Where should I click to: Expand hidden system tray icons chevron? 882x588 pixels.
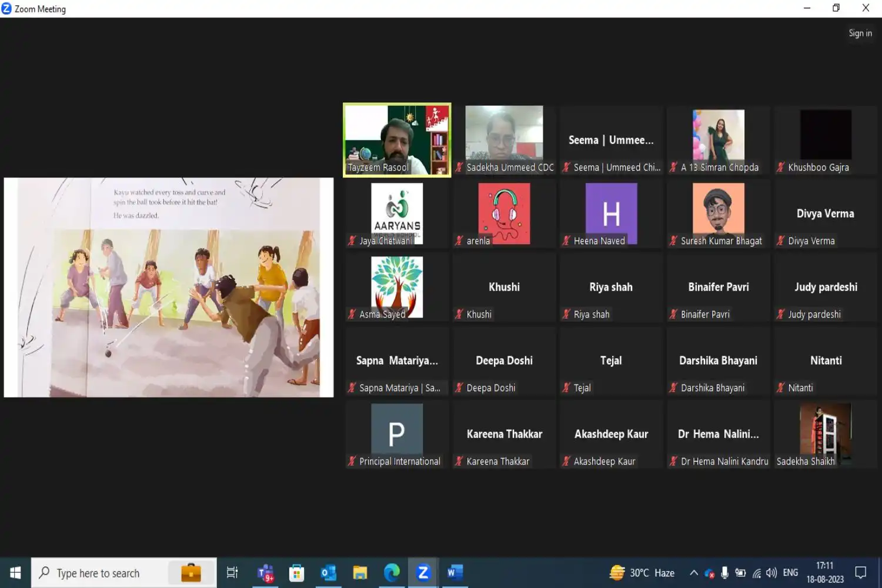[694, 573]
